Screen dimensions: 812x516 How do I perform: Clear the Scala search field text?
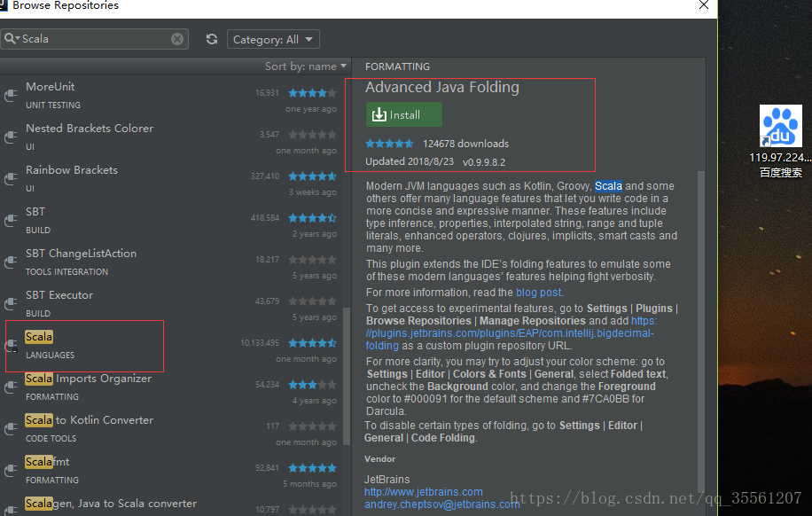177,39
